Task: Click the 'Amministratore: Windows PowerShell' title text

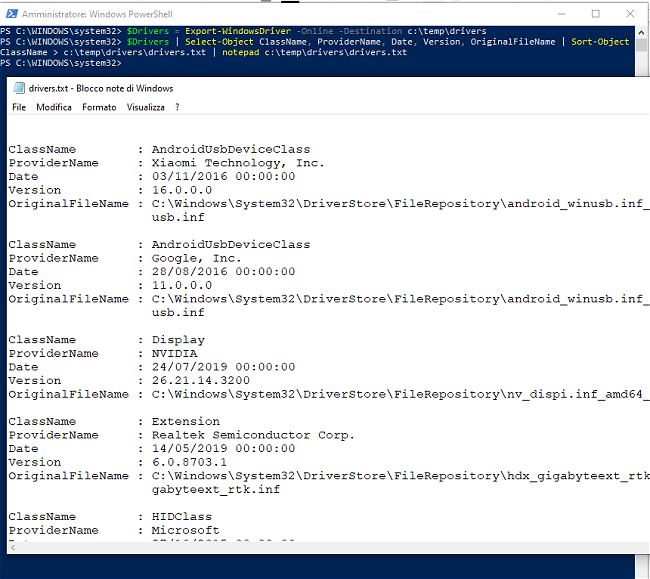Action: [x=97, y=14]
